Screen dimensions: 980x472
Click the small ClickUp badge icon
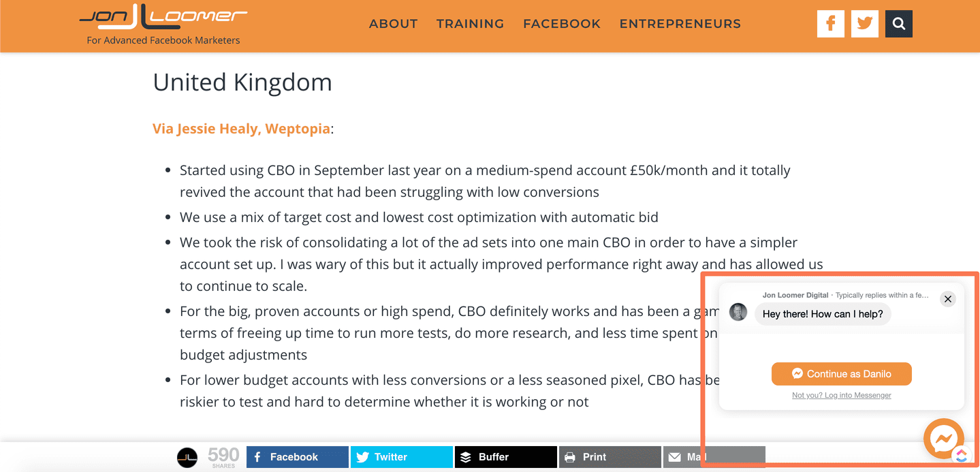tap(961, 456)
